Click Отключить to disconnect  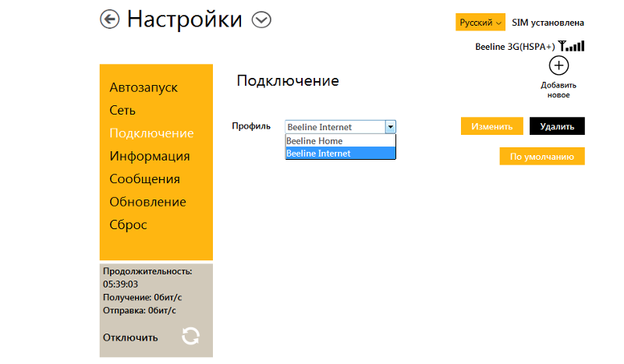click(130, 337)
